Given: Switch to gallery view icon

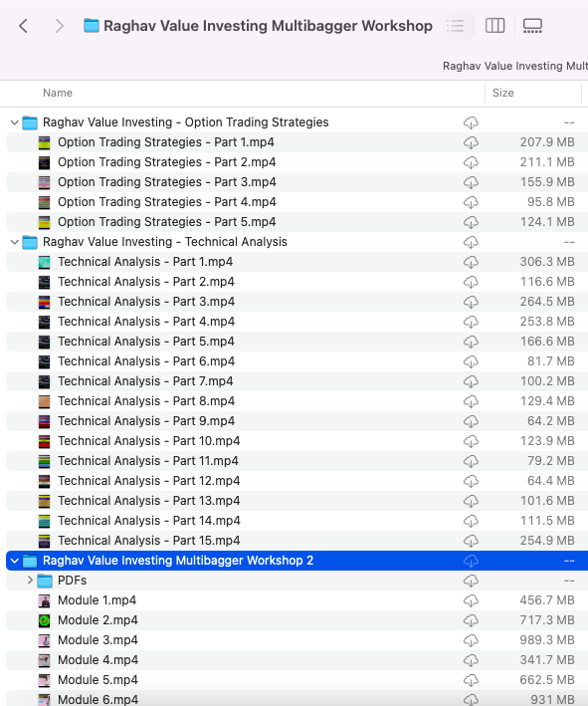Looking at the screenshot, I should (x=532, y=26).
